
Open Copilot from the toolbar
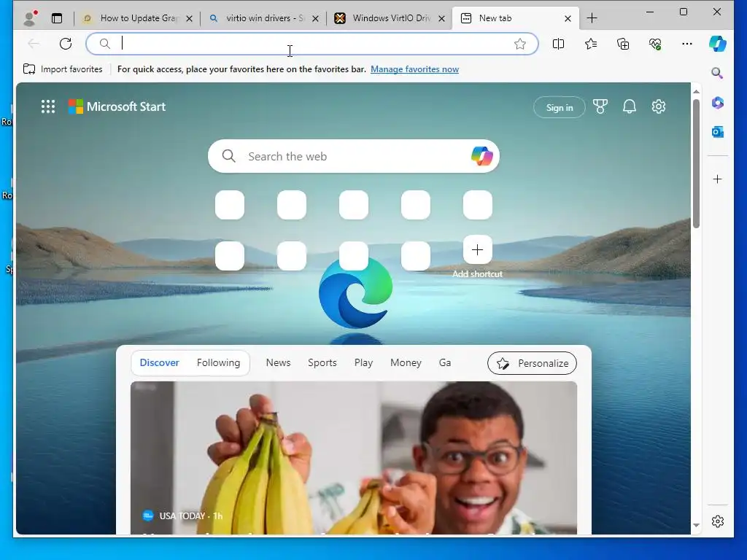coord(718,44)
